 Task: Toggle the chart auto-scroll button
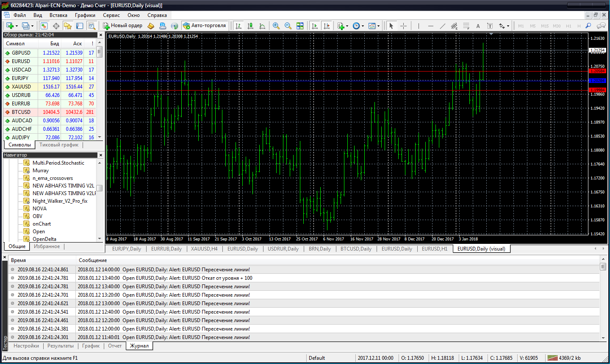click(314, 26)
